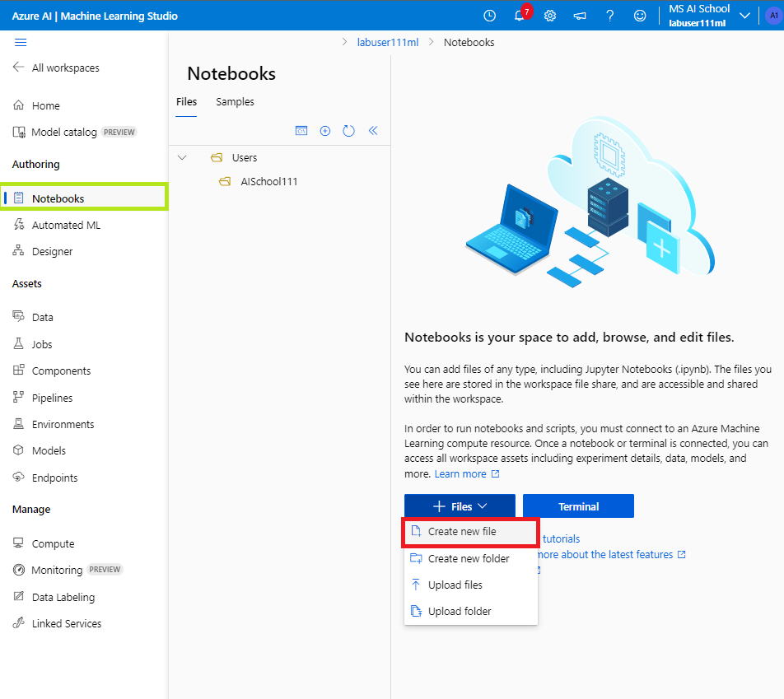Select the AISchool111 folder
Screen dimensions: 784x699
click(x=259, y=181)
